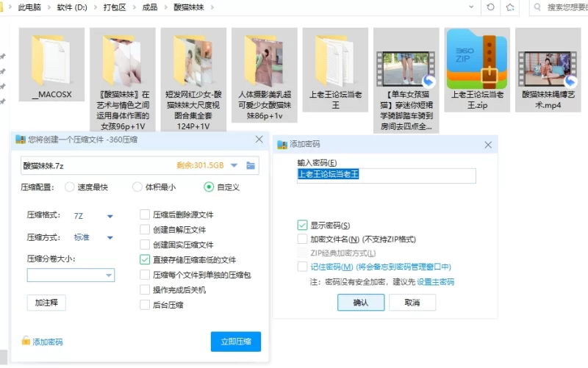Select the 速度最快 compression option
Viewport: 588px width, 368px height.
pyautogui.click(x=69, y=187)
